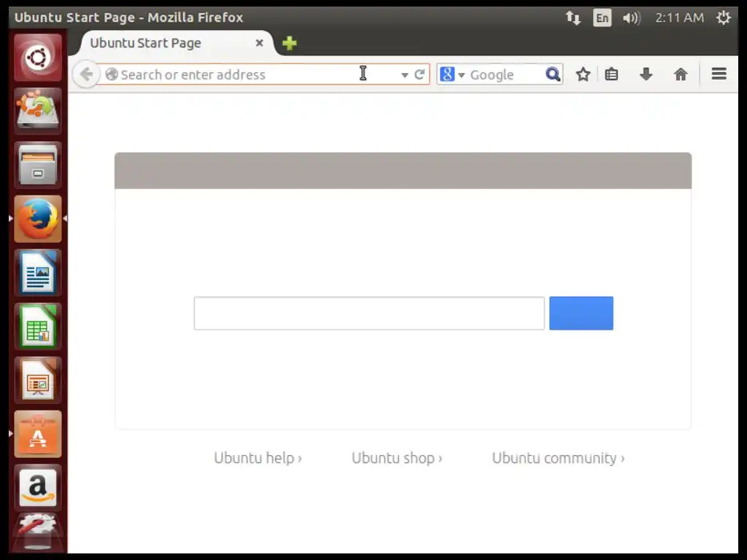Image resolution: width=747 pixels, height=560 pixels.
Task: Click the globe site identity icon
Action: pyautogui.click(x=112, y=74)
